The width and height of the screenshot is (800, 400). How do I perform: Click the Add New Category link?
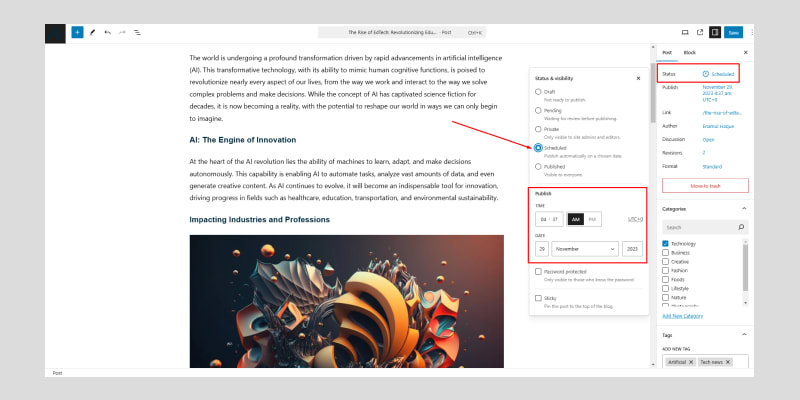[x=682, y=316]
